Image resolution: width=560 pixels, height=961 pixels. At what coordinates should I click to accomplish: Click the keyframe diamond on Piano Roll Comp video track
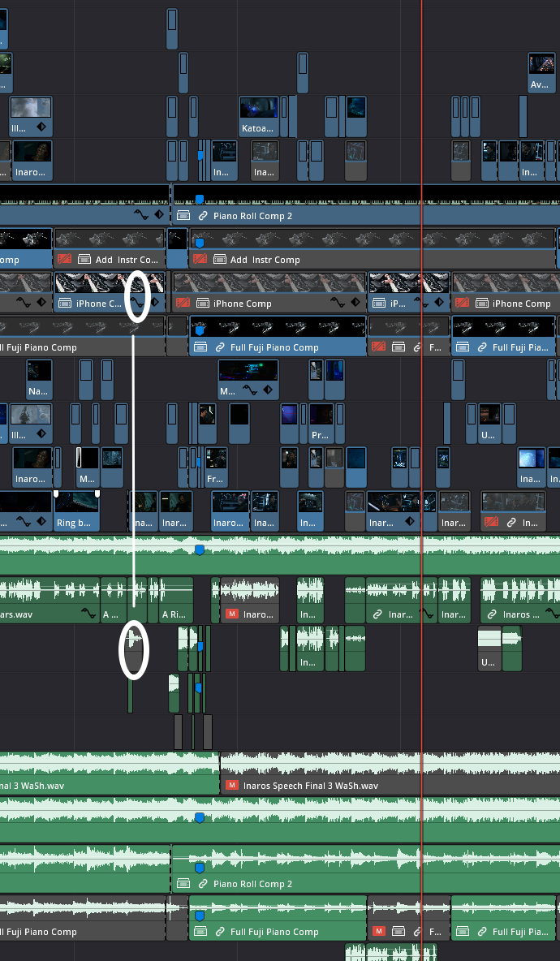click(159, 215)
